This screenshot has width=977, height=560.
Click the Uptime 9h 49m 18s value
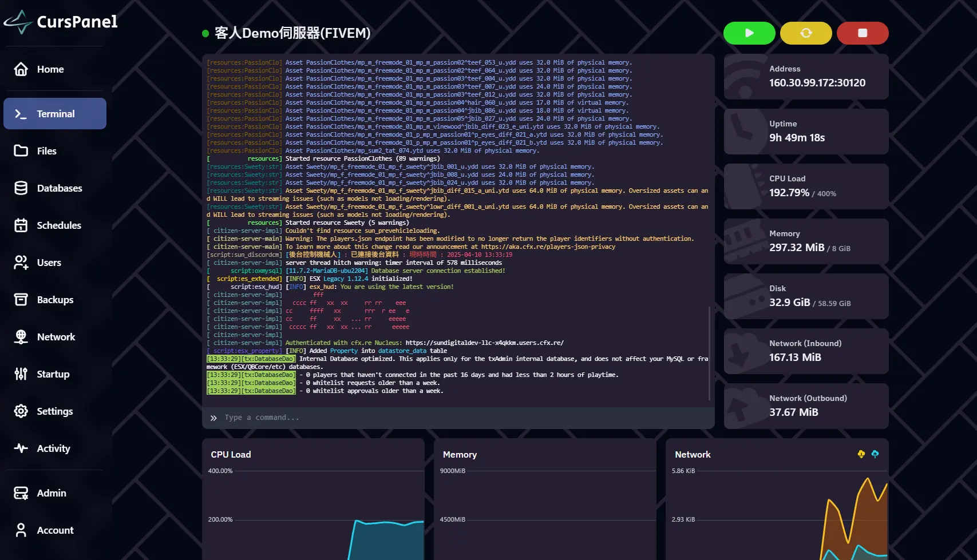(797, 138)
